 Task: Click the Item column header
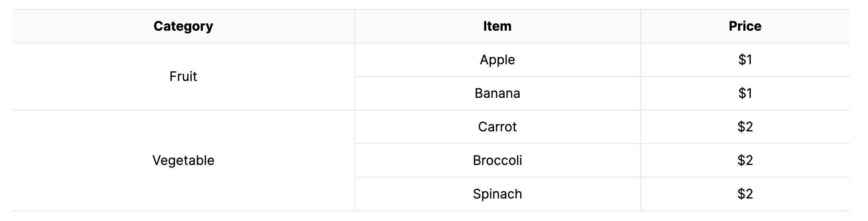click(x=497, y=26)
